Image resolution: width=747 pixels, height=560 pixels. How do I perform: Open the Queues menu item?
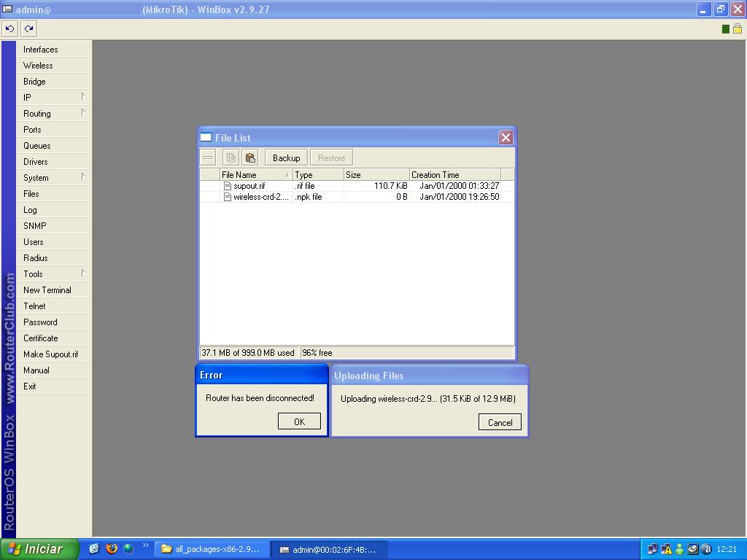click(54, 145)
